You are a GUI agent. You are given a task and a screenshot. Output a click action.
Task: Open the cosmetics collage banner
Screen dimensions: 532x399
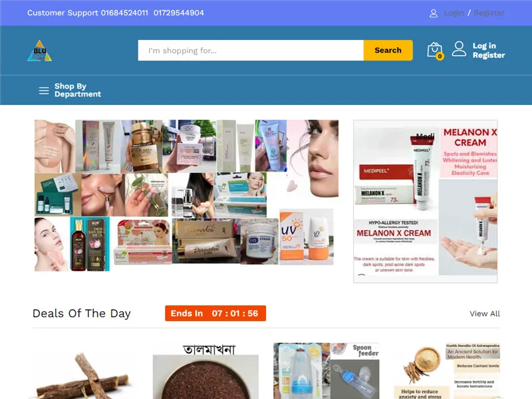[186, 196]
